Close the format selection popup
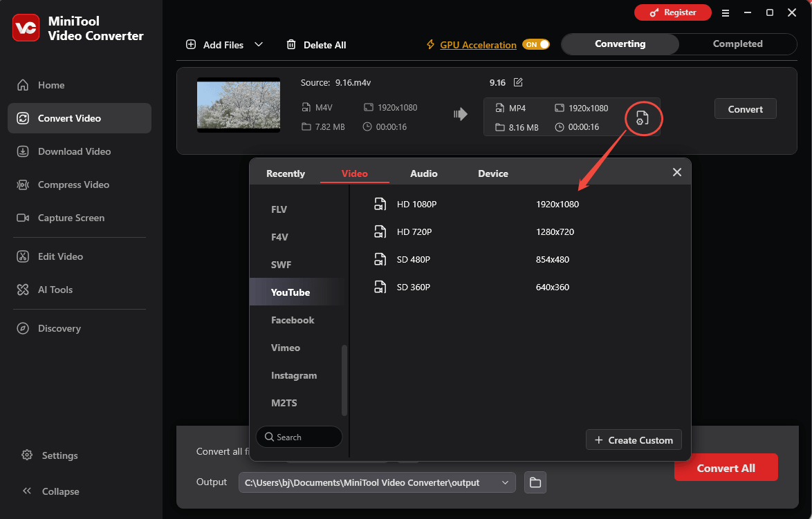Image resolution: width=812 pixels, height=519 pixels. [677, 172]
